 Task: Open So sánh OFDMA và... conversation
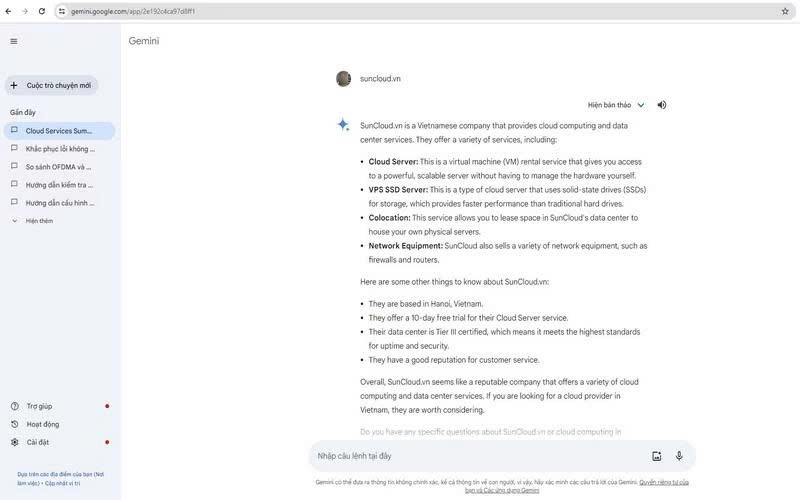click(x=59, y=167)
